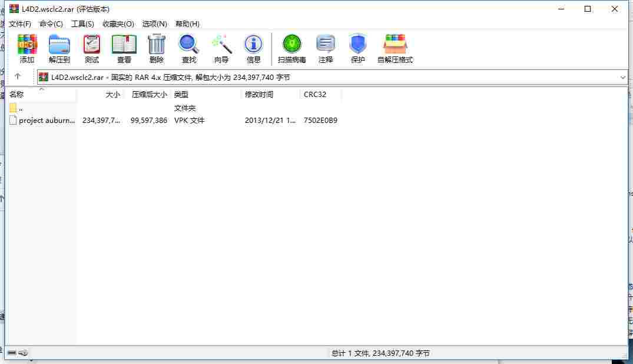633x364 pixels.
Task: Click the 文件夹 type cell
Action: (184, 108)
